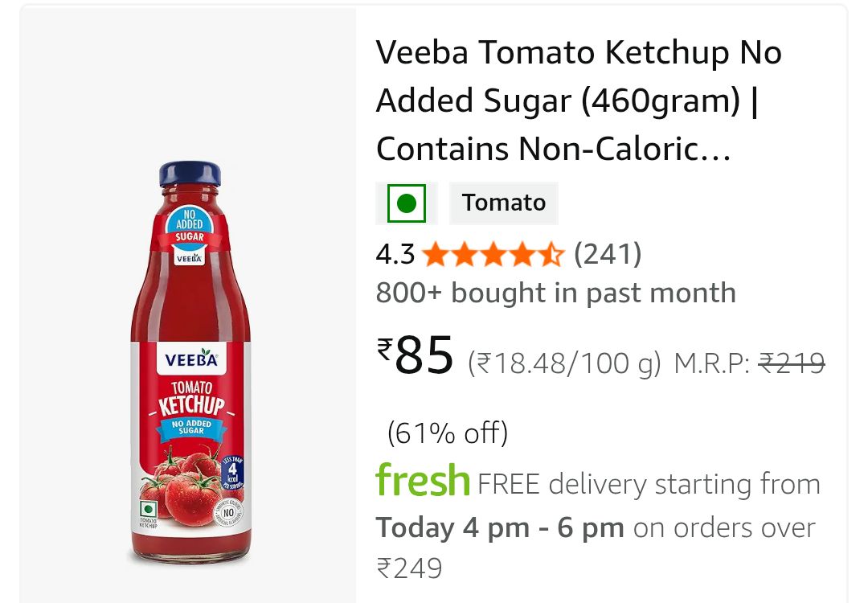Screen dimensions: 868x603
Task: Click the 61% off discount label
Action: (x=448, y=433)
